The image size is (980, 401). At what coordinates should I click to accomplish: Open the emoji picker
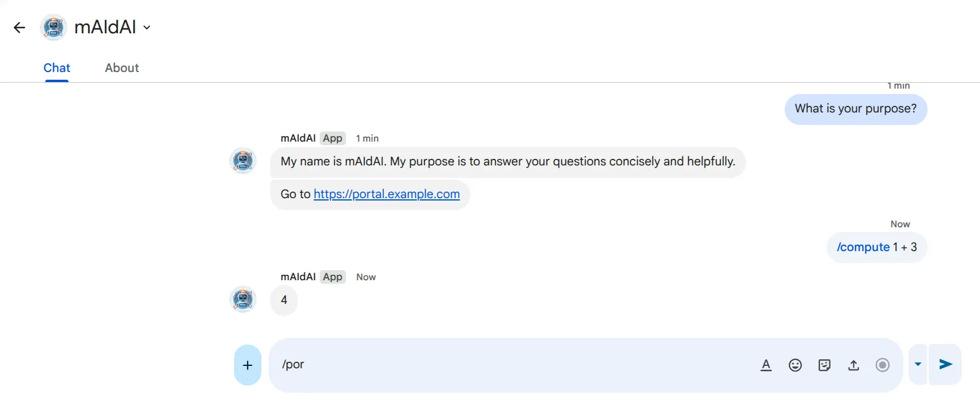pyautogui.click(x=795, y=365)
